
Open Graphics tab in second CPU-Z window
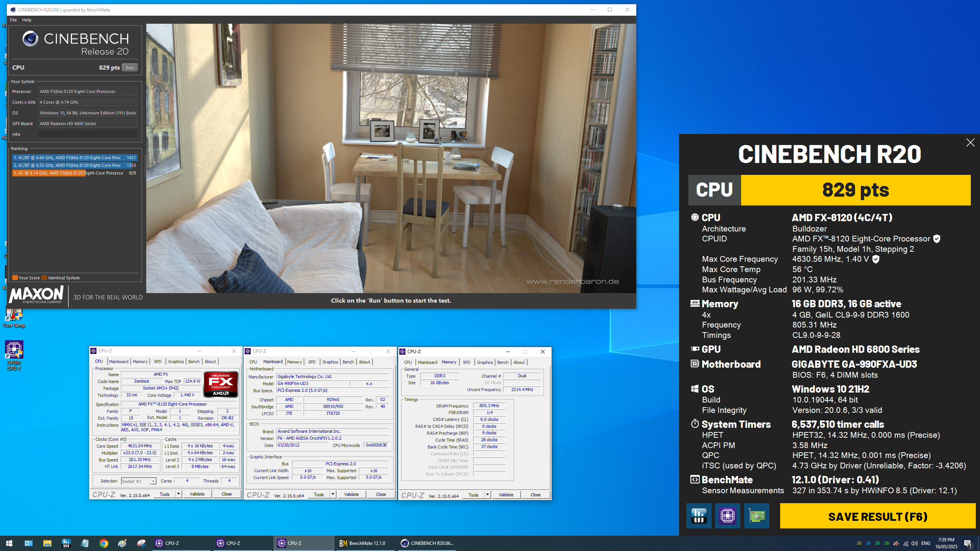pyautogui.click(x=330, y=362)
